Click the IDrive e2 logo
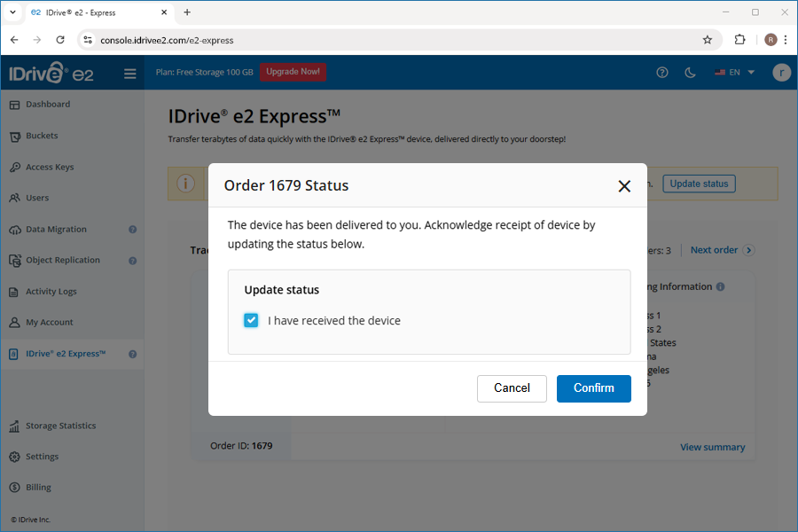This screenshot has width=798, height=532. tap(51, 73)
